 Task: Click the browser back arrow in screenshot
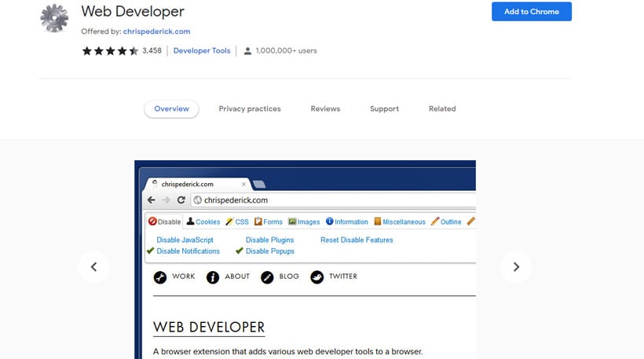[x=151, y=200]
